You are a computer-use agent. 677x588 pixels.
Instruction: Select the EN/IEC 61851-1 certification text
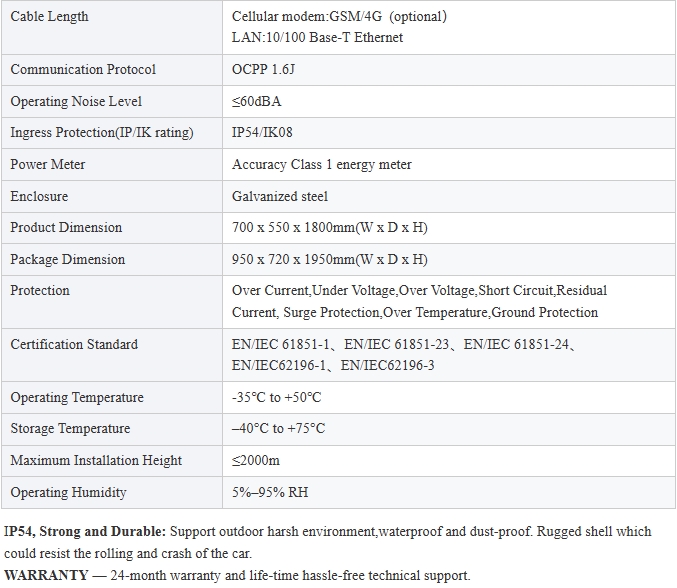(x=281, y=345)
